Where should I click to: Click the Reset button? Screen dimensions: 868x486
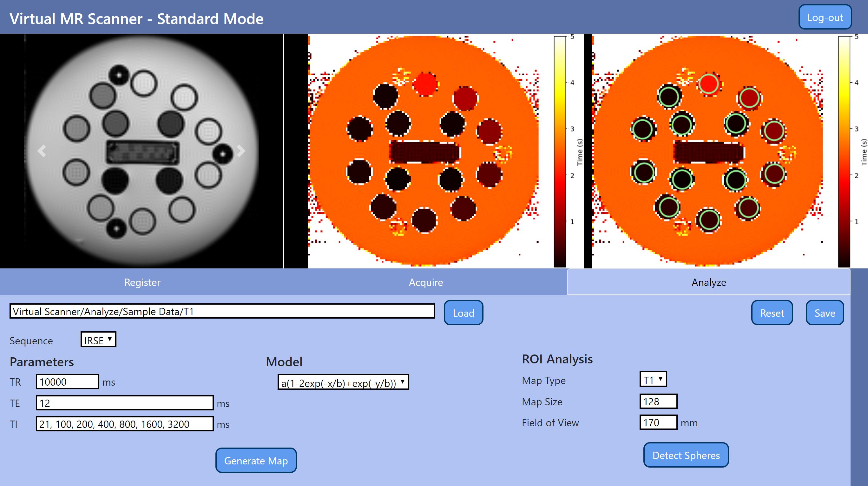pos(772,313)
